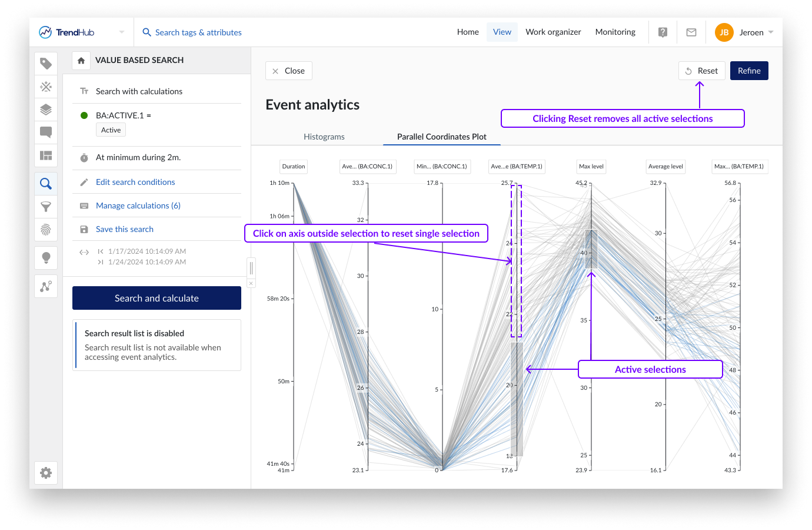The image size is (812, 530).
Task: Open the comment bubble icon in sidebar
Action: (x=46, y=132)
